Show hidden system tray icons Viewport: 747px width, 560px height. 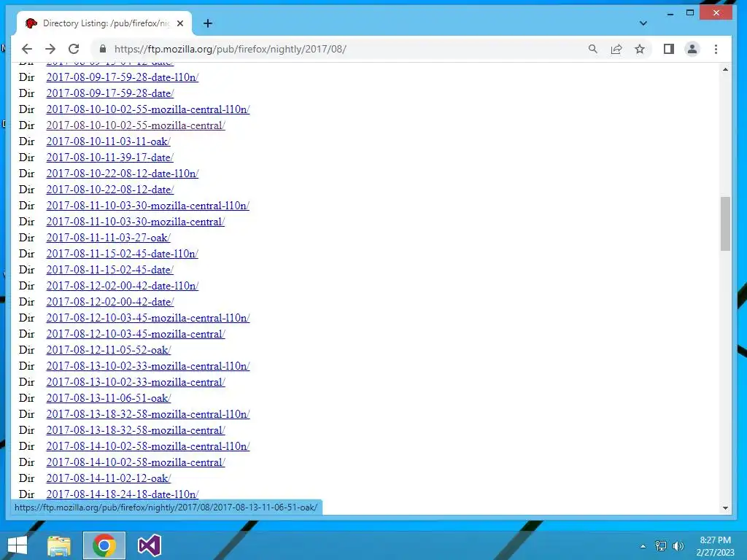643,546
